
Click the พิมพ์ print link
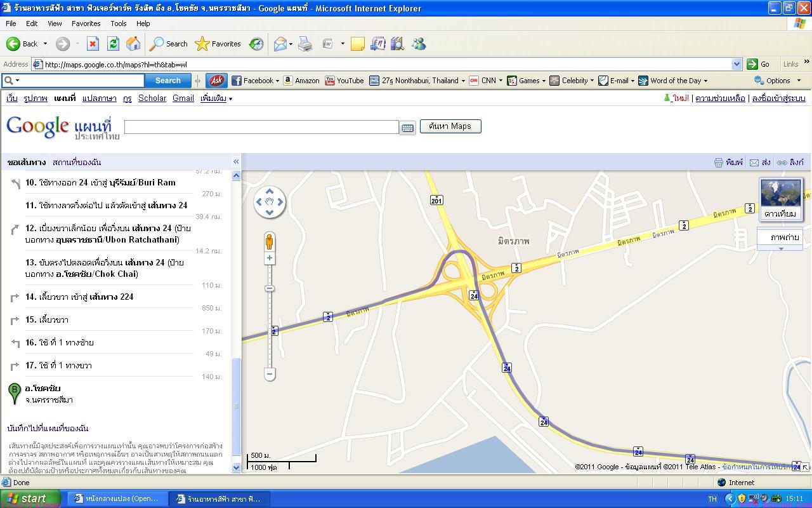(x=728, y=163)
